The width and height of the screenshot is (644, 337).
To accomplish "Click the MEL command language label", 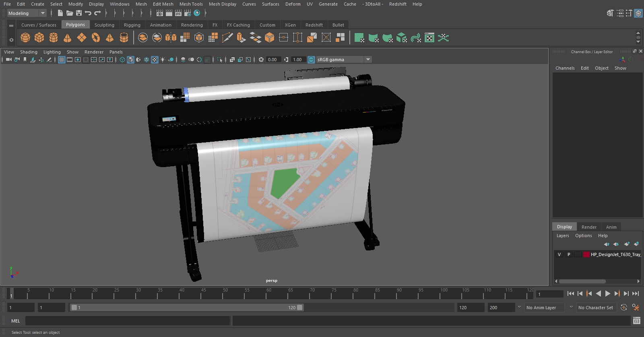I will click(15, 321).
